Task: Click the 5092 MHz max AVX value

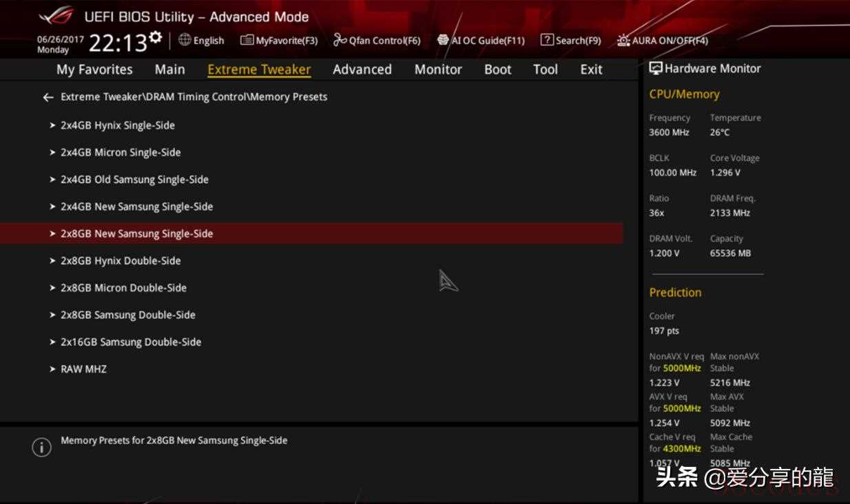Action: (730, 423)
